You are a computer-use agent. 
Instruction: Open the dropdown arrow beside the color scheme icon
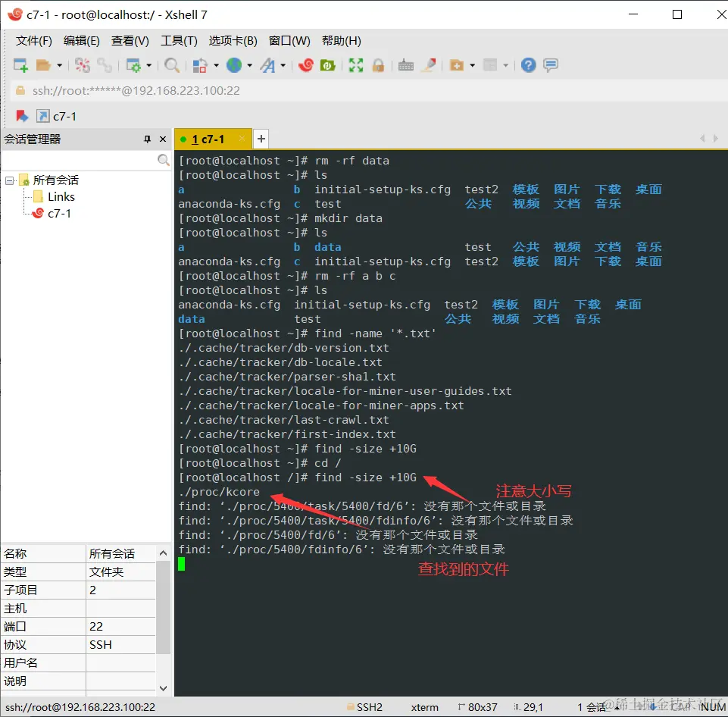pos(216,65)
